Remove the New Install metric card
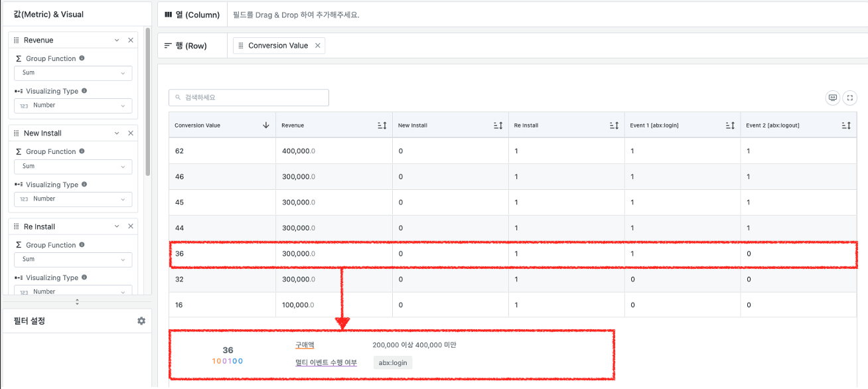The image size is (868, 389). [x=131, y=133]
